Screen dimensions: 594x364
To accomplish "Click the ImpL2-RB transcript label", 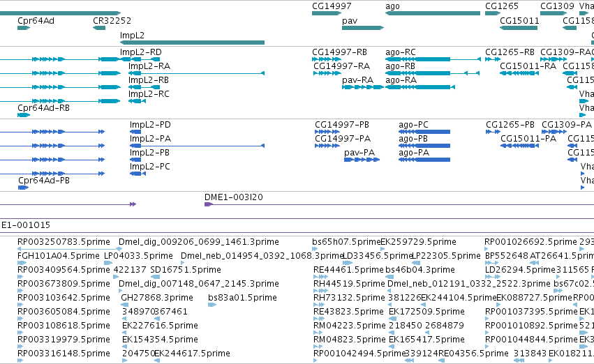I will 149,79.
